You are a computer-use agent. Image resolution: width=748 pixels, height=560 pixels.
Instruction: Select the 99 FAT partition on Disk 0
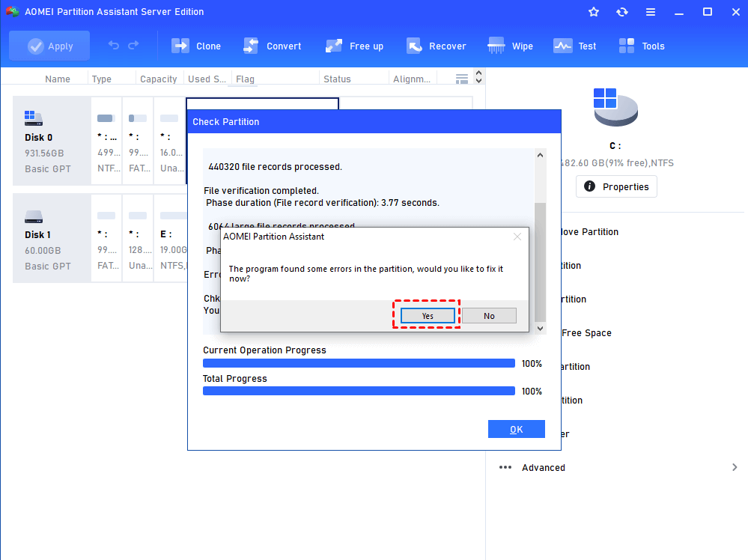(139, 141)
